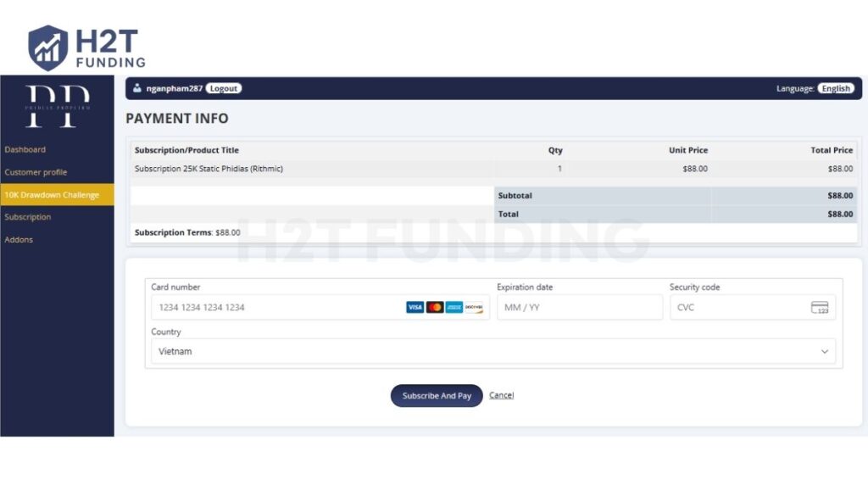Viewport: 868px width, 485px height.
Task: Click the 'Unit Price' column header
Action: pyautogui.click(x=688, y=150)
